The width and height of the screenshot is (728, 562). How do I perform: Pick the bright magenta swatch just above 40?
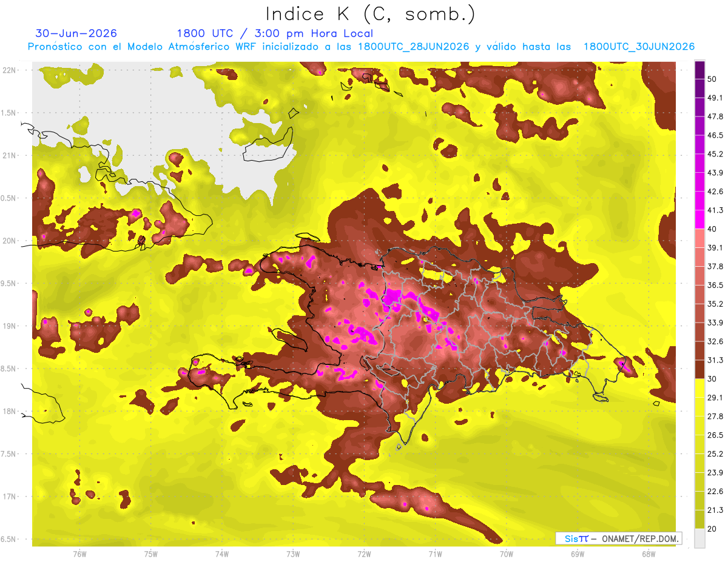point(699,219)
